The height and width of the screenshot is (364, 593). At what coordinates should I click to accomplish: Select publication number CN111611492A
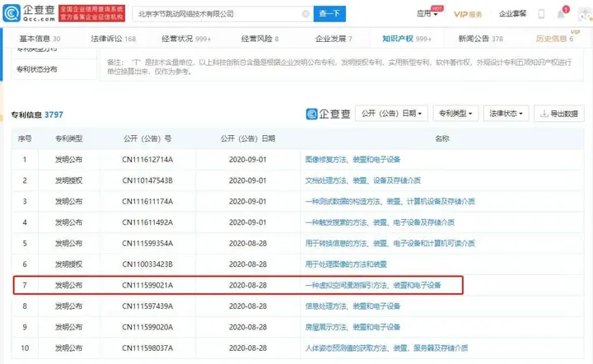[x=147, y=222]
